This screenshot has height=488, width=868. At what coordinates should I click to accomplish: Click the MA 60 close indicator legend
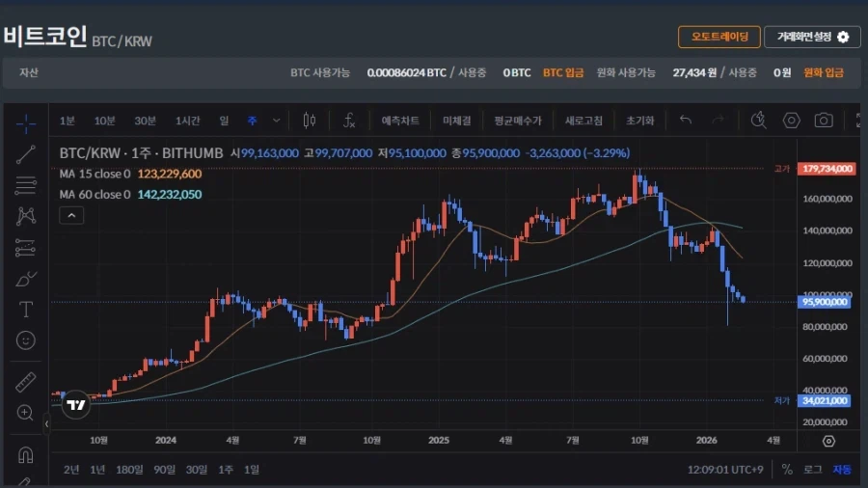130,194
